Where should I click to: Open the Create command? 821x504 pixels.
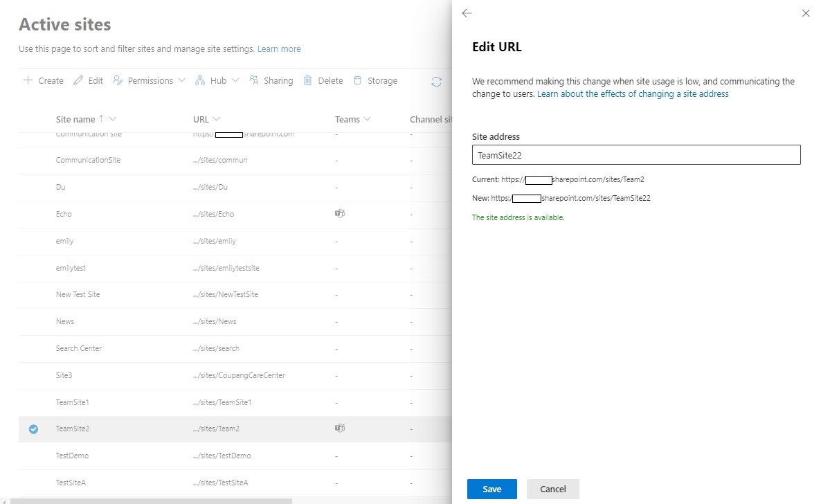pyautogui.click(x=44, y=81)
